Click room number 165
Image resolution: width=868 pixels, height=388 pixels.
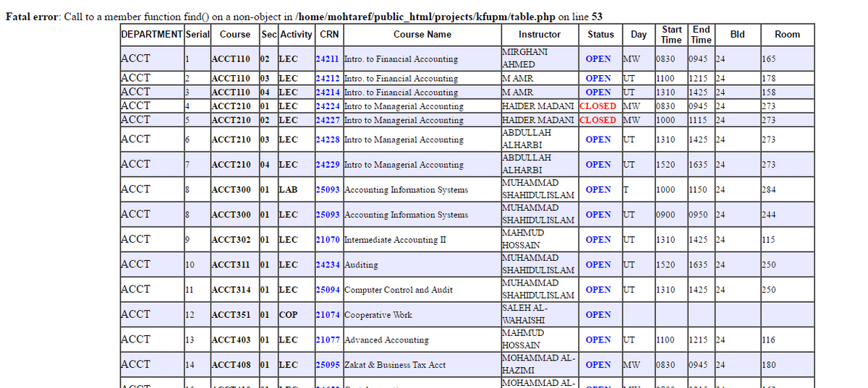click(769, 59)
